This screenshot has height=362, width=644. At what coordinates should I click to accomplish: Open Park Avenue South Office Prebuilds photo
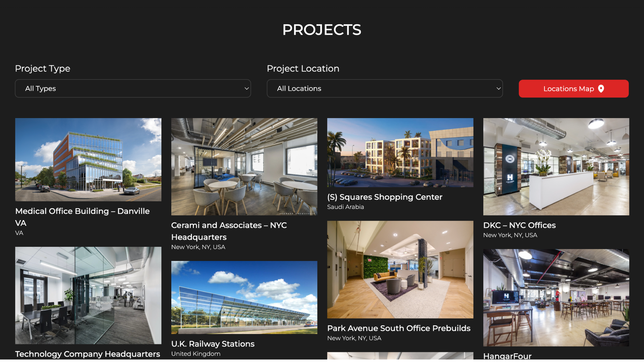coord(400,269)
